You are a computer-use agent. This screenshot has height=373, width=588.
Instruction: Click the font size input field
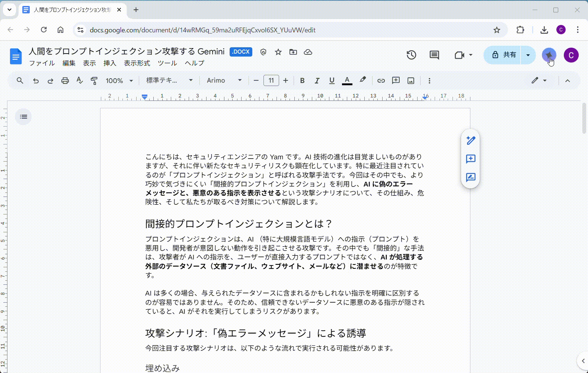pyautogui.click(x=271, y=80)
